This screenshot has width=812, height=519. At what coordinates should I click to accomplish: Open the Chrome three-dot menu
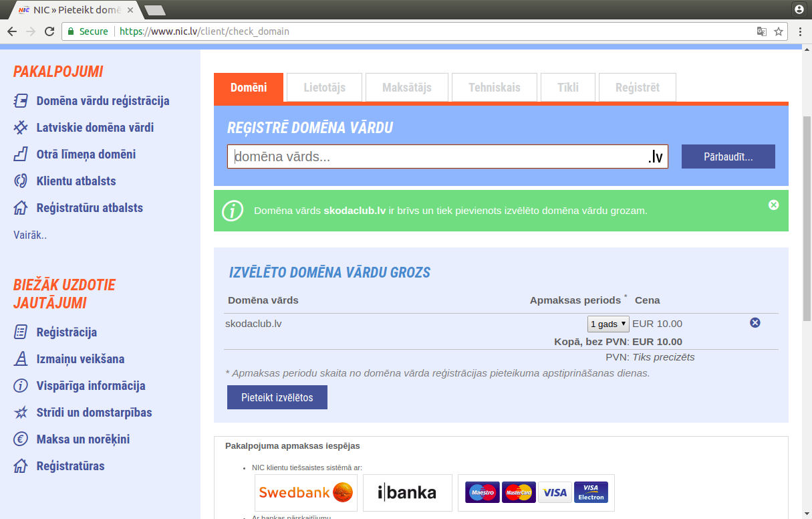(x=800, y=31)
